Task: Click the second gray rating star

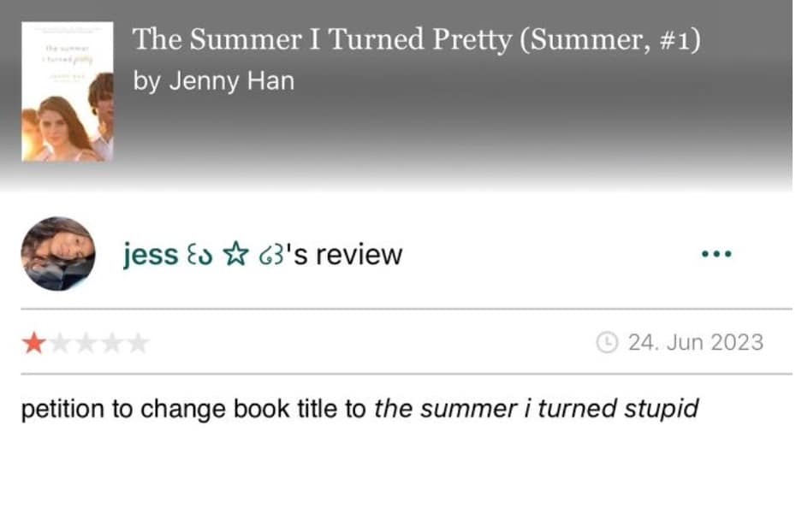Action: click(x=60, y=344)
